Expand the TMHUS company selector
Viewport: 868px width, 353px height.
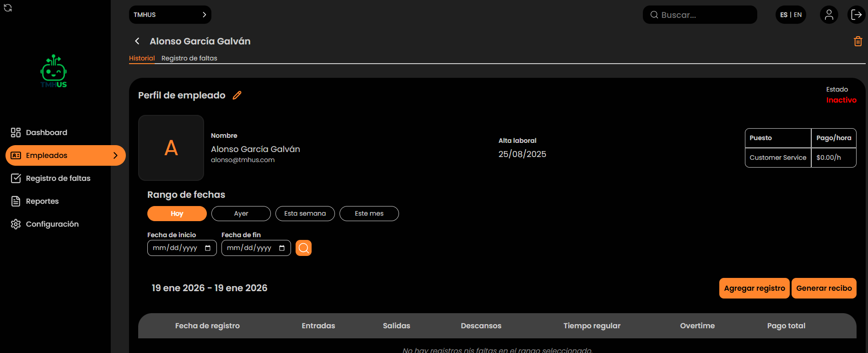point(170,15)
